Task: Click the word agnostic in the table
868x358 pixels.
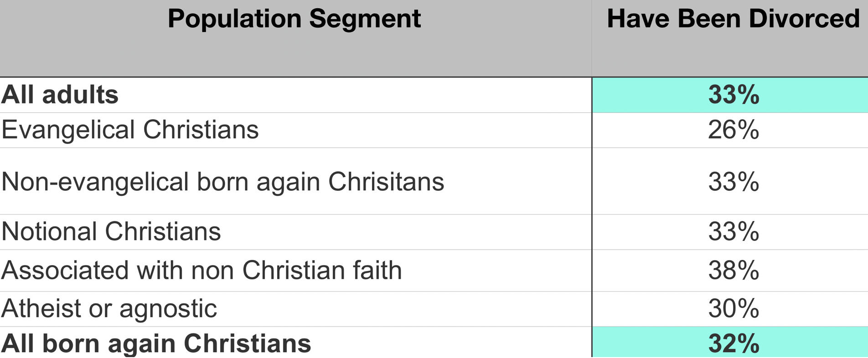Action: click(168, 309)
